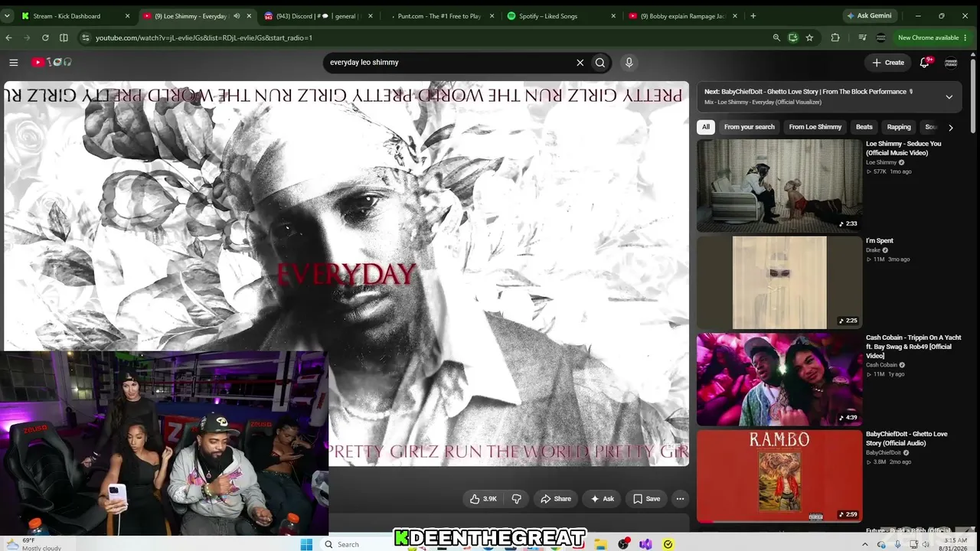Open File Explorer from the taskbar
This screenshot has height=551, width=980.
601,544
